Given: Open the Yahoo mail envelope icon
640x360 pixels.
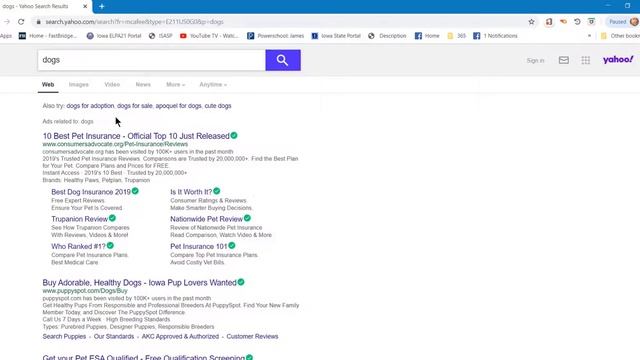Looking at the screenshot, I should [564, 60].
